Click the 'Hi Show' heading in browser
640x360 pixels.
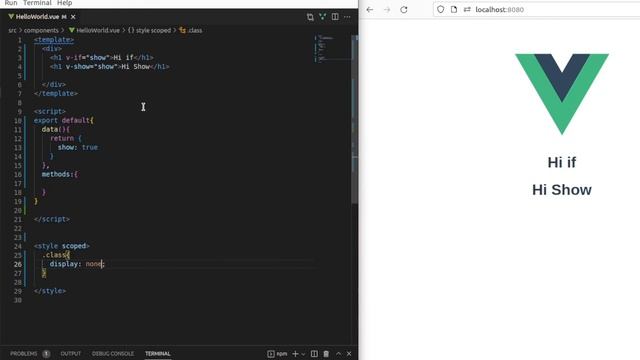(562, 190)
